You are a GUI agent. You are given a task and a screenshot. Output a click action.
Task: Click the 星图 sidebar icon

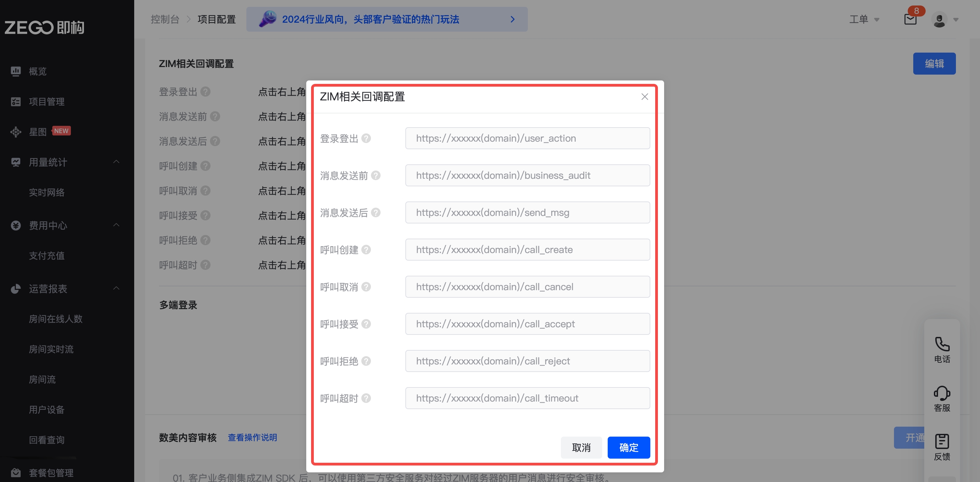pos(15,132)
